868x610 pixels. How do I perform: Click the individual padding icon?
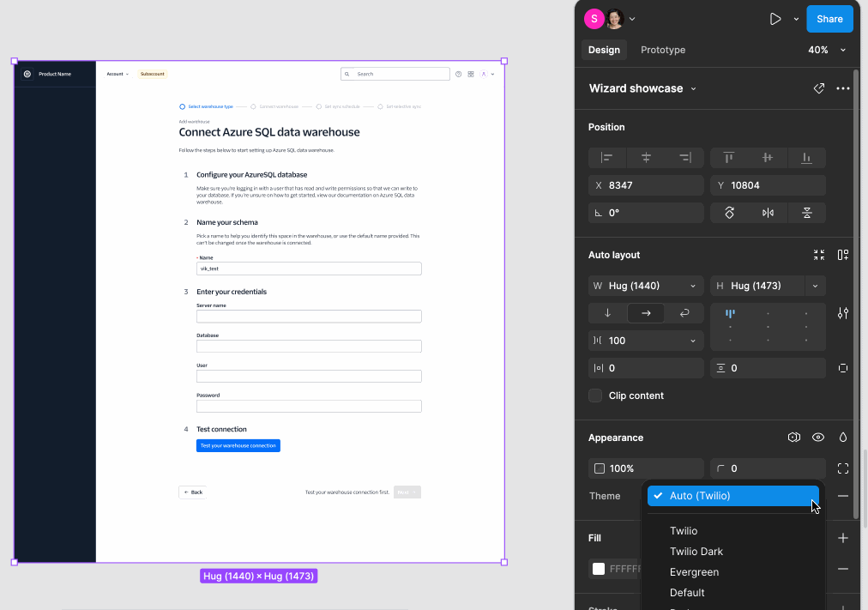[843, 367]
